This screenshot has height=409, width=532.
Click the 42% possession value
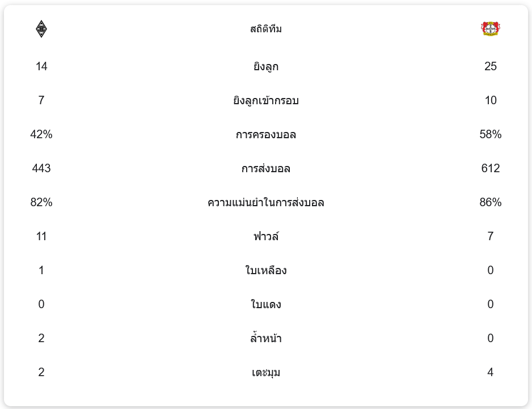click(41, 134)
